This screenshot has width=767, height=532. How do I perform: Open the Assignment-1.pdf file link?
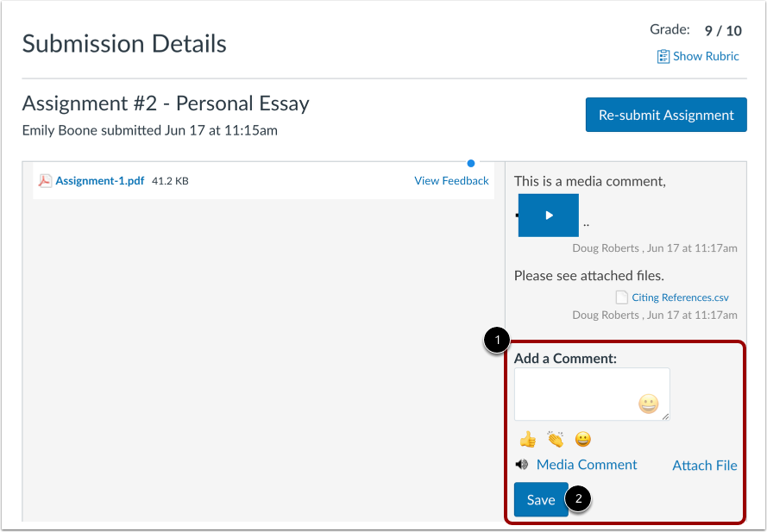100,181
